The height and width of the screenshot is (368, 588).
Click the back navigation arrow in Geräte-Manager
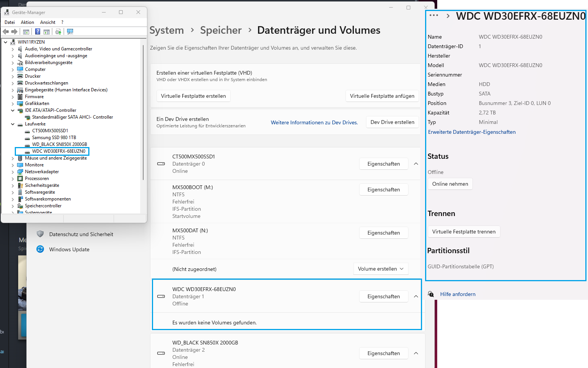coord(5,31)
